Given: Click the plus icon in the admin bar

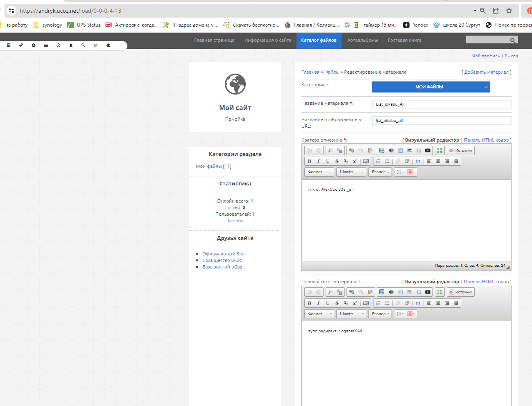Looking at the screenshot, I should click(x=34, y=45).
